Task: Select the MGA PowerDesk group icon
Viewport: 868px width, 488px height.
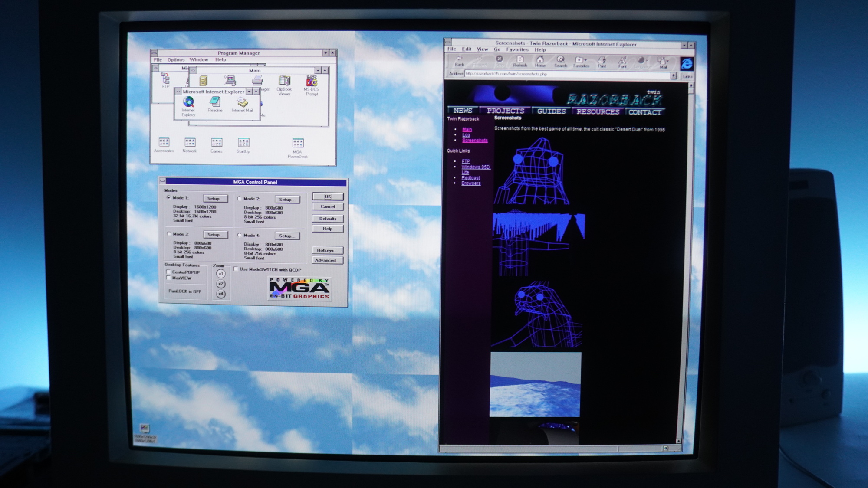Action: click(298, 148)
